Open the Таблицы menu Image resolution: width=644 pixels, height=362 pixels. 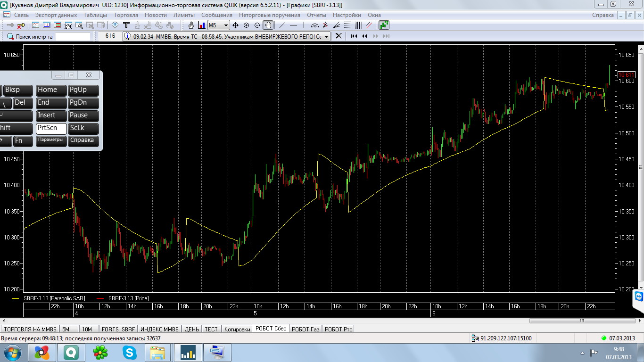tap(95, 15)
